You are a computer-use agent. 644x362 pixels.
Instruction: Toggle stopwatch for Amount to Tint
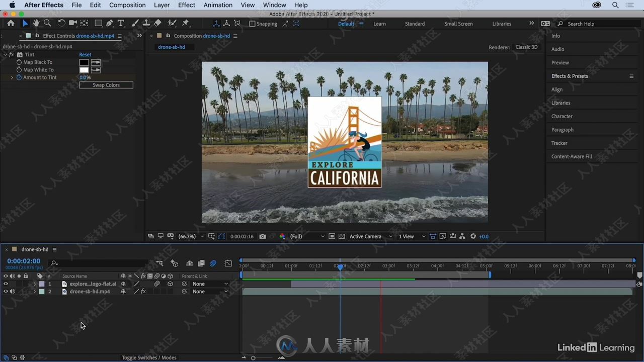point(19,77)
